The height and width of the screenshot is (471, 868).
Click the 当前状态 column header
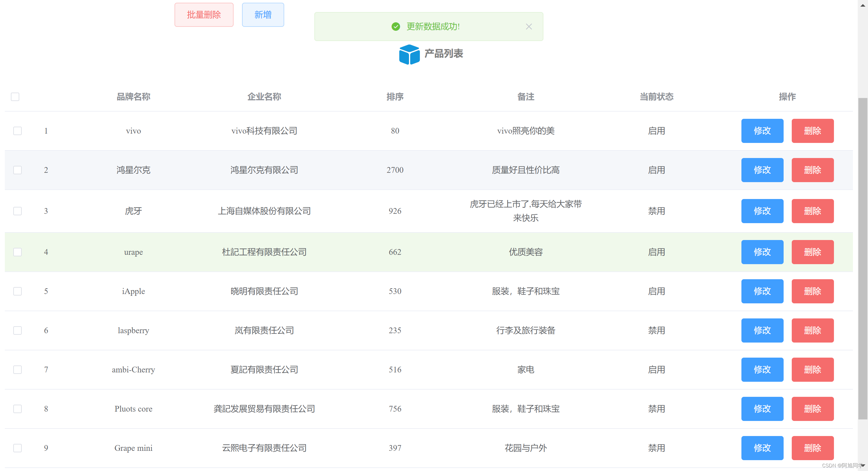(656, 97)
